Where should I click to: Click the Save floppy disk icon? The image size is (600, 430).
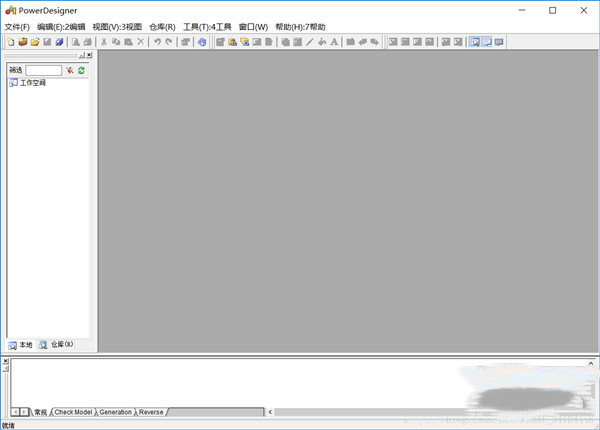pyautogui.click(x=47, y=42)
